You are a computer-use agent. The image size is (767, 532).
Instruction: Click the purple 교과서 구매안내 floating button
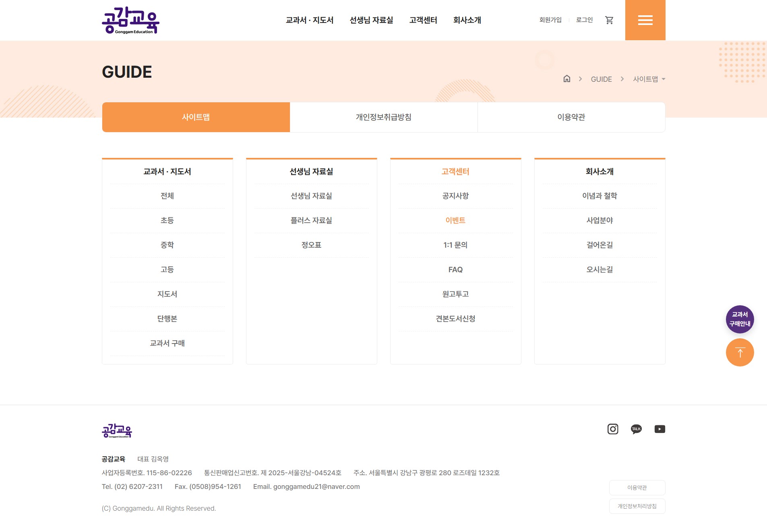[740, 319]
